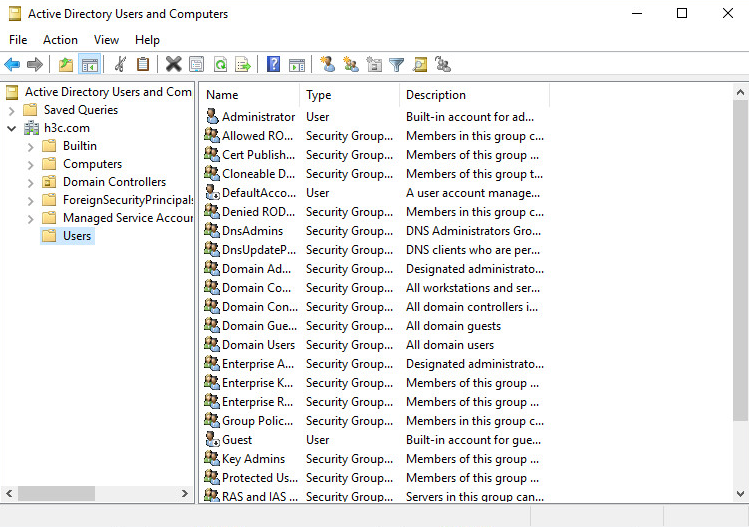Image resolution: width=749 pixels, height=527 pixels.
Task: Create a new group via toolbar icon
Action: [x=351, y=64]
